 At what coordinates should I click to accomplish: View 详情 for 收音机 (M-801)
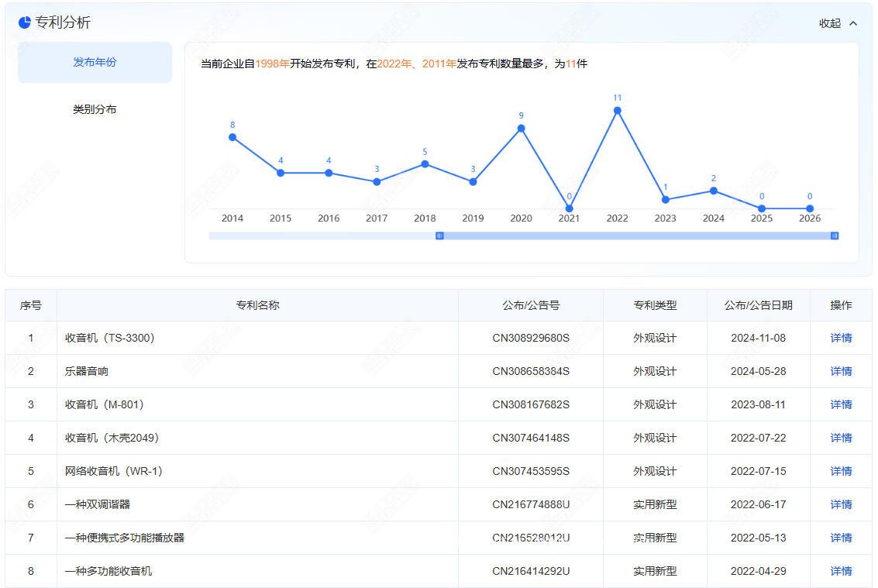841,404
